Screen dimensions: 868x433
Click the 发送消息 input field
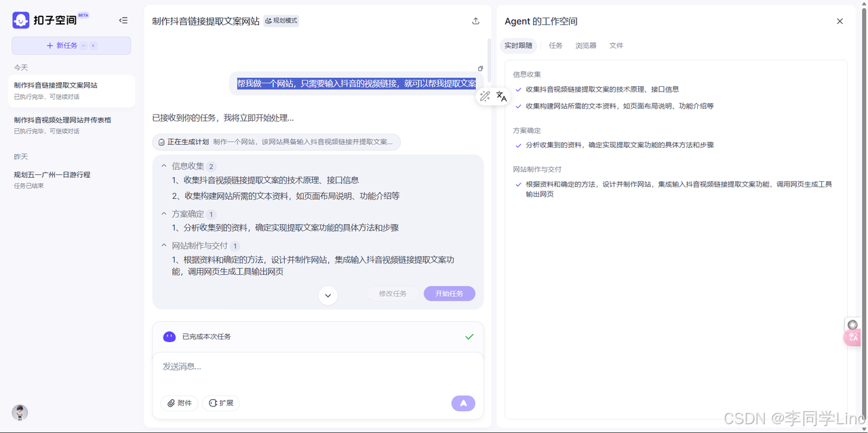[318, 367]
